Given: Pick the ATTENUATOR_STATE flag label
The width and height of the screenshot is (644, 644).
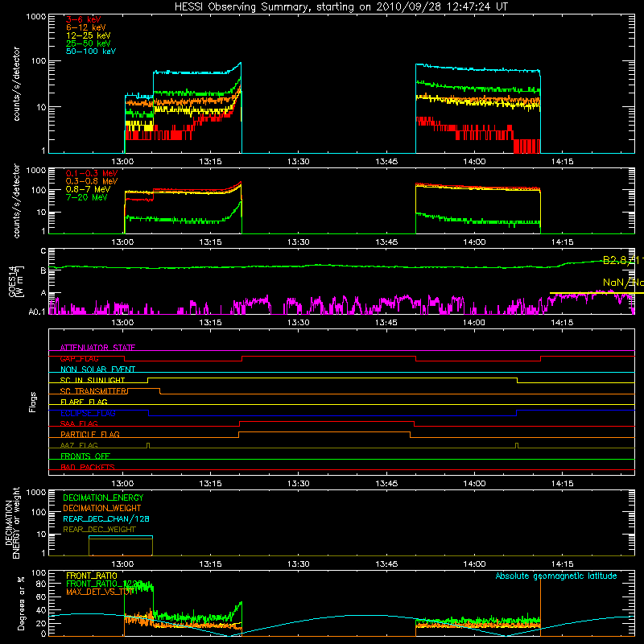Looking at the screenshot, I should 97,348.
